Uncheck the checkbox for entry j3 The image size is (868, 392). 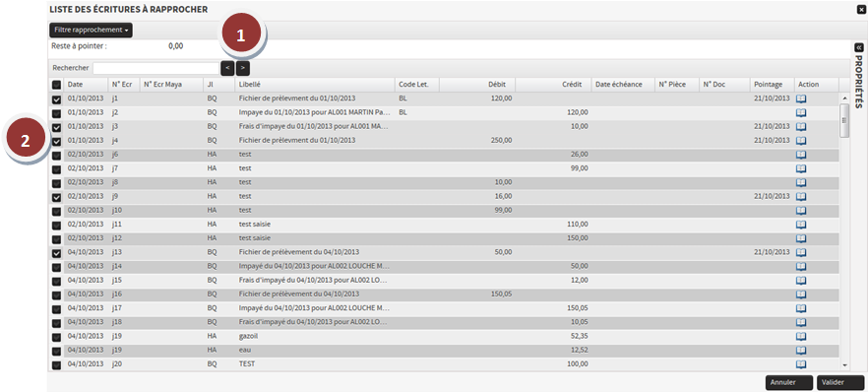click(x=56, y=127)
